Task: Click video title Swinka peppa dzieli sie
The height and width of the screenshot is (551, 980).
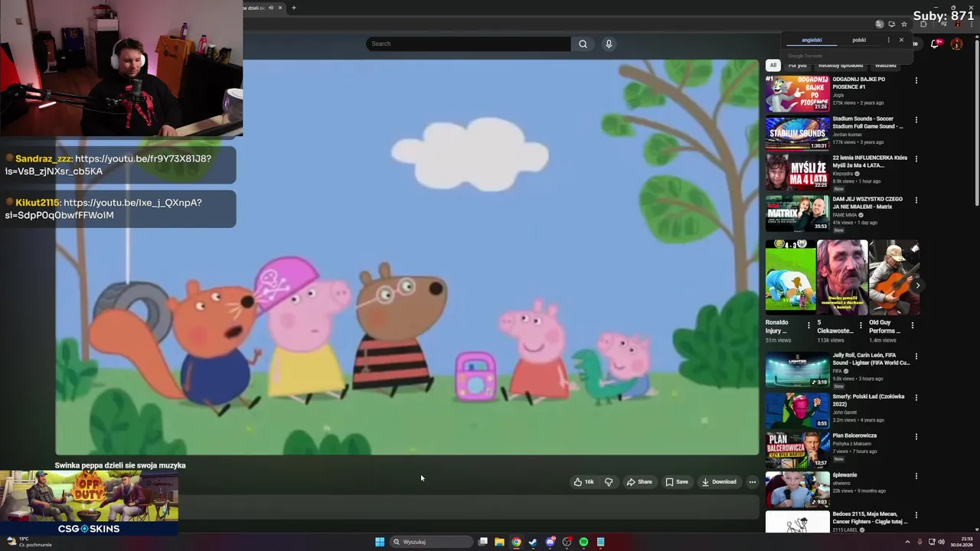Action: 120,465
